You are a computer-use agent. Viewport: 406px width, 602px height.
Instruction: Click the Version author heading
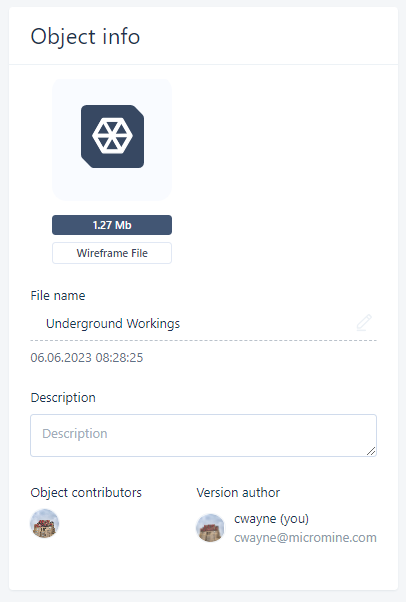point(238,493)
